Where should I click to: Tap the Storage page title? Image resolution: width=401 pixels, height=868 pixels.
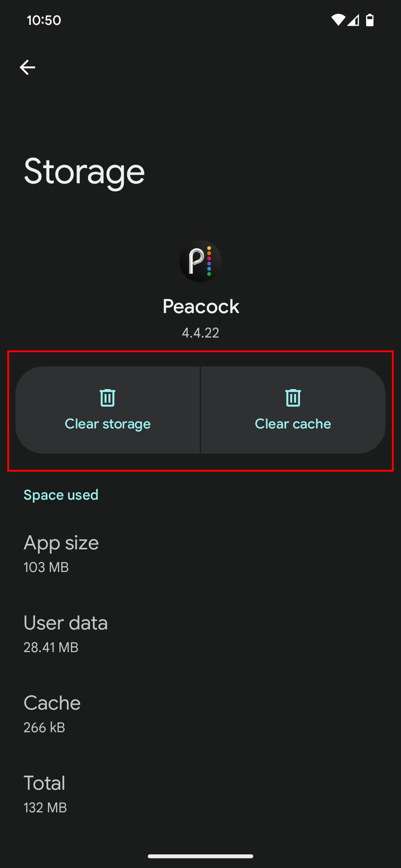coord(84,172)
